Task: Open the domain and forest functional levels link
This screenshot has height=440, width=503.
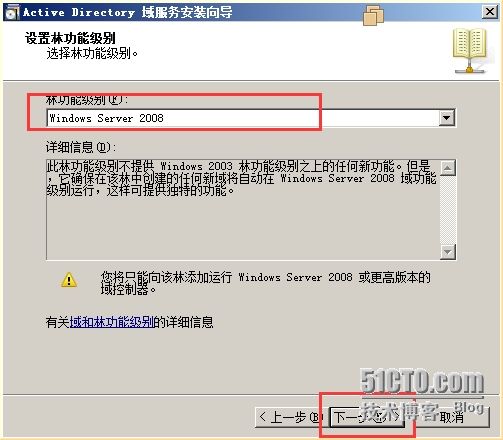Action: [x=112, y=322]
